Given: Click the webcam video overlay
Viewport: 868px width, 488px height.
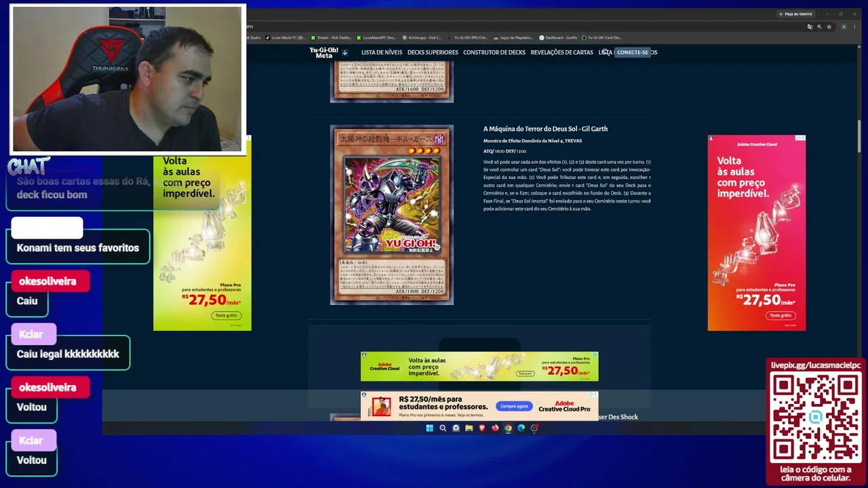Looking at the screenshot, I should [x=127, y=79].
